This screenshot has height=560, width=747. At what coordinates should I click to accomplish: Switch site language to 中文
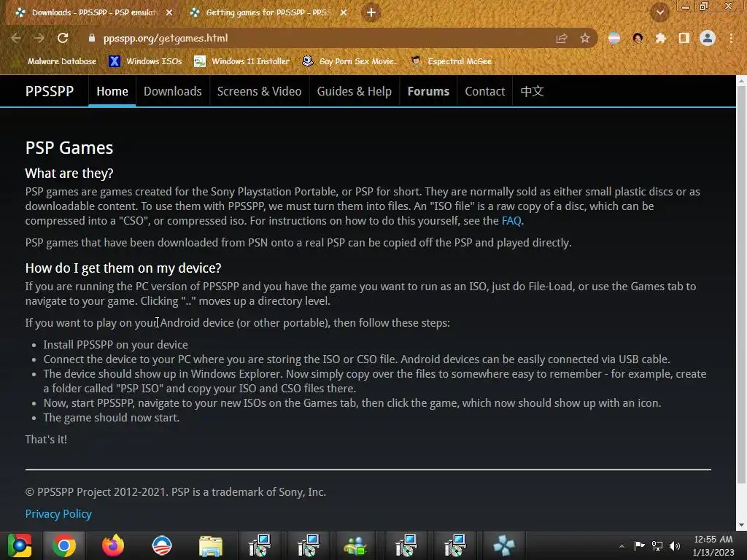[x=532, y=91]
